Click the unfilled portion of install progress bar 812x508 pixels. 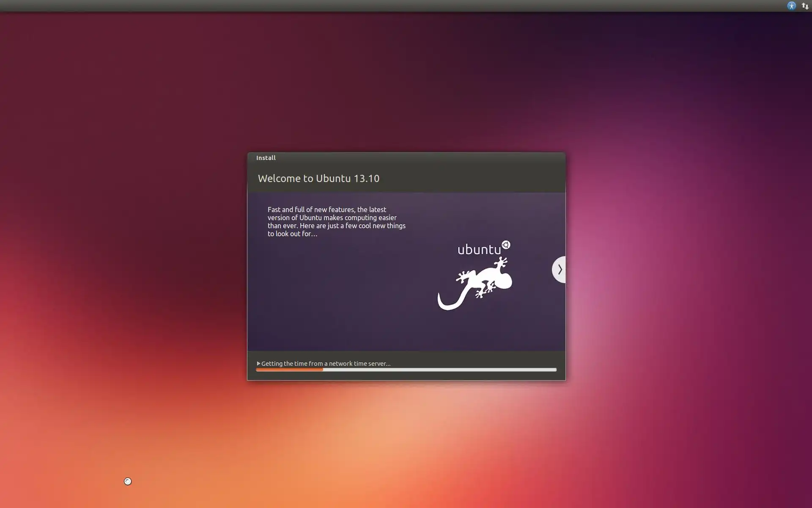440,370
